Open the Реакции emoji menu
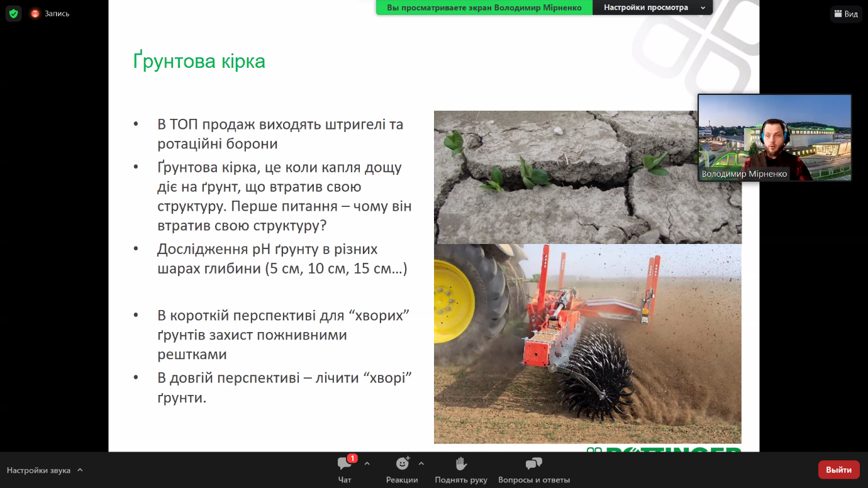The height and width of the screenshot is (488, 868). [402, 470]
